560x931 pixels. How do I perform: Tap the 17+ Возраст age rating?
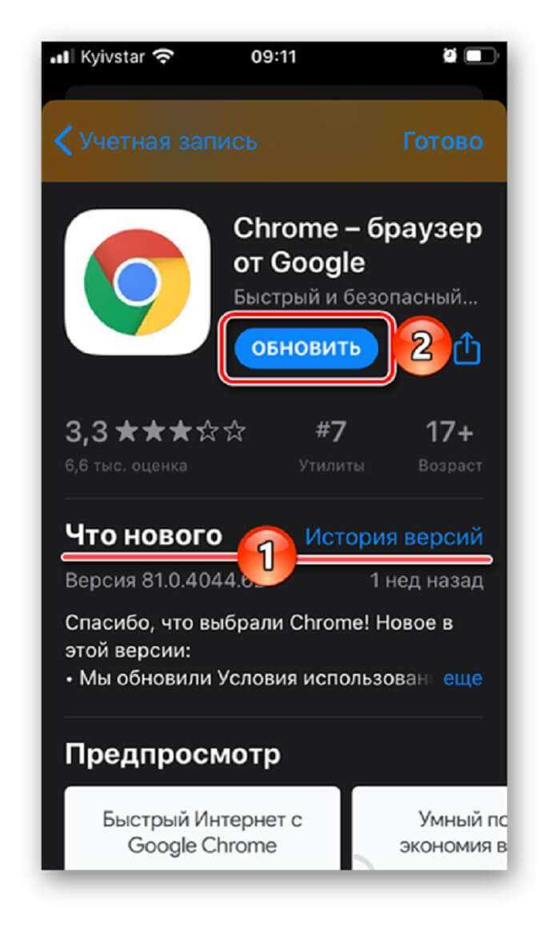(x=450, y=445)
